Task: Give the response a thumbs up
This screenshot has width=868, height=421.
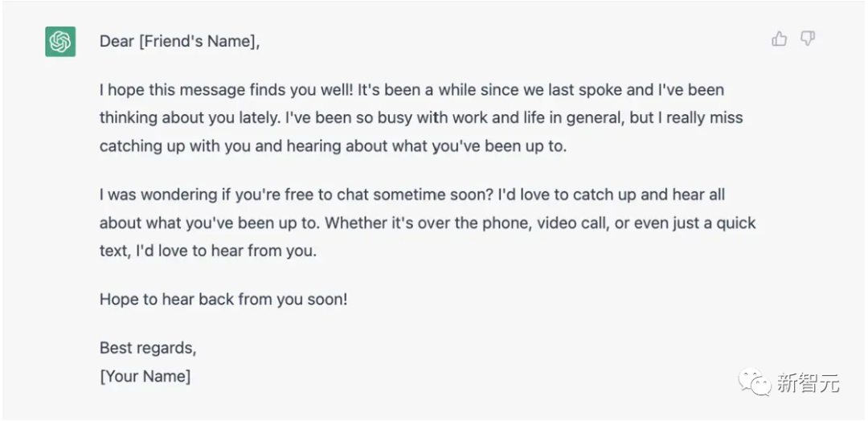Action: pyautogui.click(x=779, y=39)
